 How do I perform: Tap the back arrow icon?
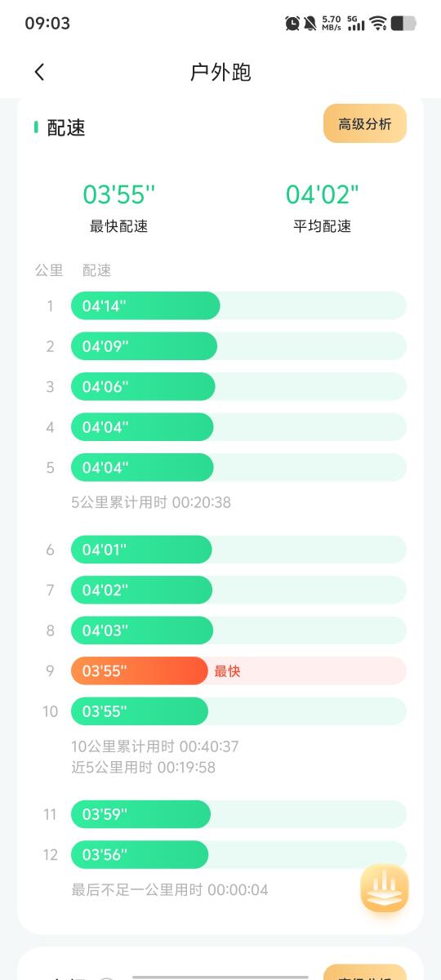click(39, 72)
